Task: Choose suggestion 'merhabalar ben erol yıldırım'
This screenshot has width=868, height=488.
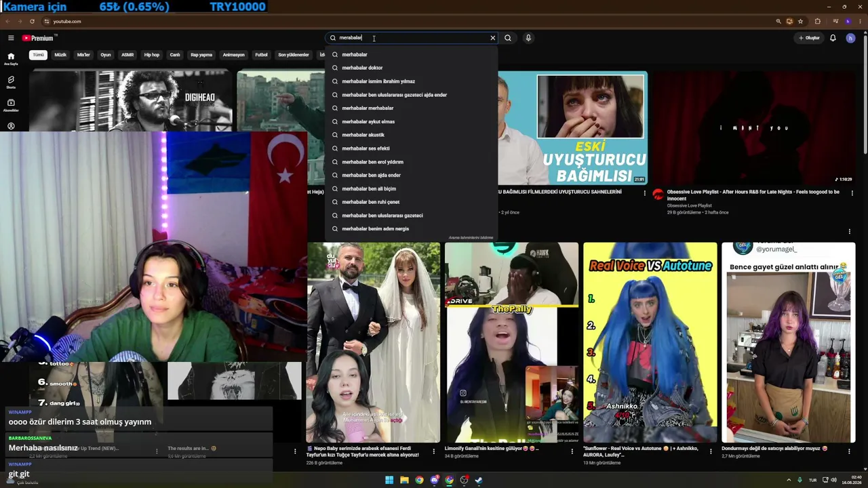Action: tap(411, 162)
